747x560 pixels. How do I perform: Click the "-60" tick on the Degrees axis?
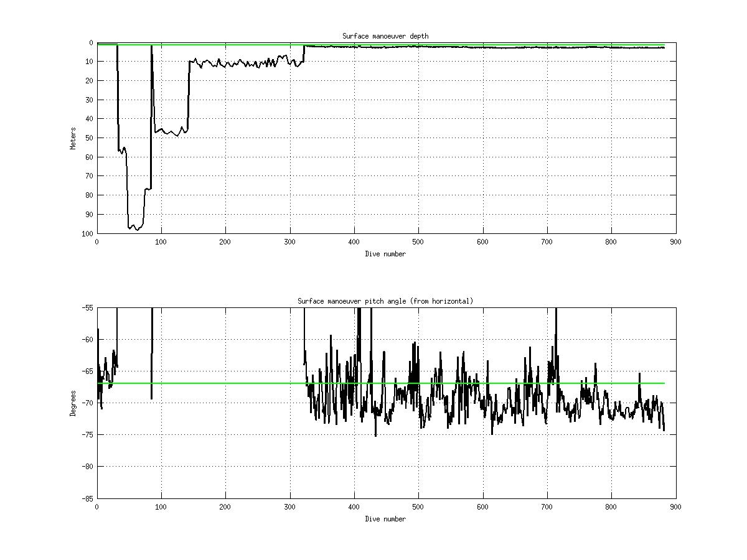[88, 340]
